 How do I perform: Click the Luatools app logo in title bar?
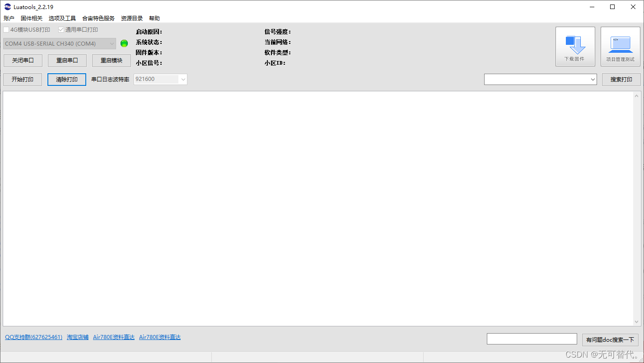(x=7, y=7)
